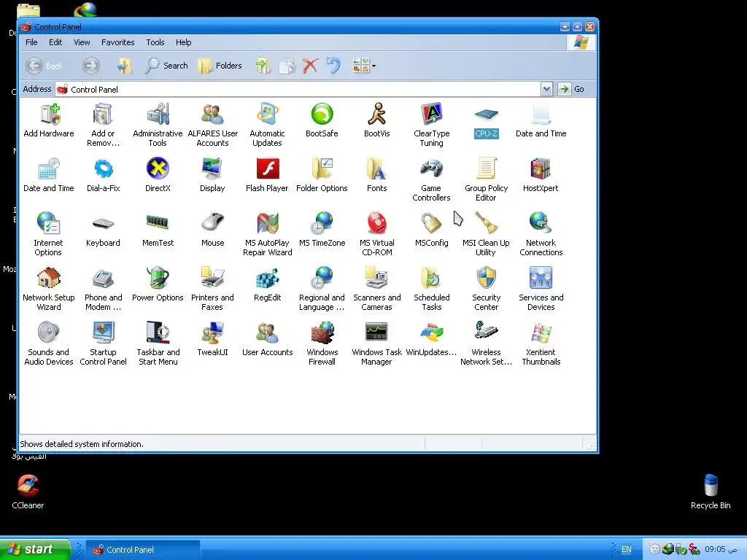
Task: Open Xentient Thumbnails applet
Action: (x=541, y=344)
